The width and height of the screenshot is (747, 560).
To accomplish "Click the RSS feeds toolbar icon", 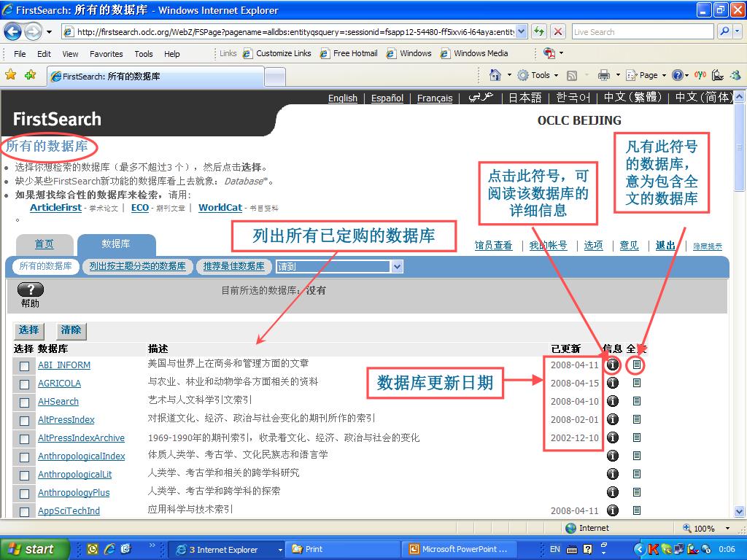I will click(572, 75).
